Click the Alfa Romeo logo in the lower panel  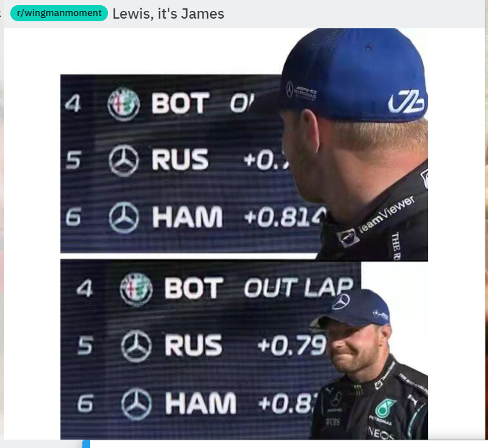(x=136, y=289)
